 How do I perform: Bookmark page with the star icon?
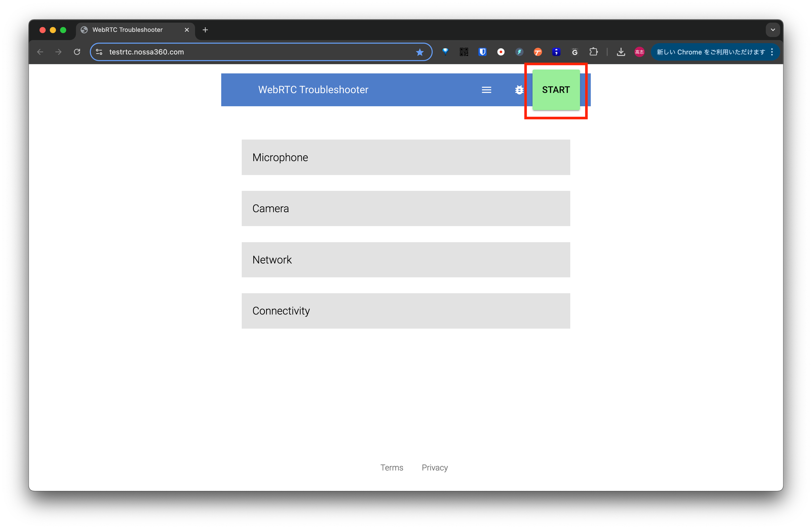pos(419,52)
